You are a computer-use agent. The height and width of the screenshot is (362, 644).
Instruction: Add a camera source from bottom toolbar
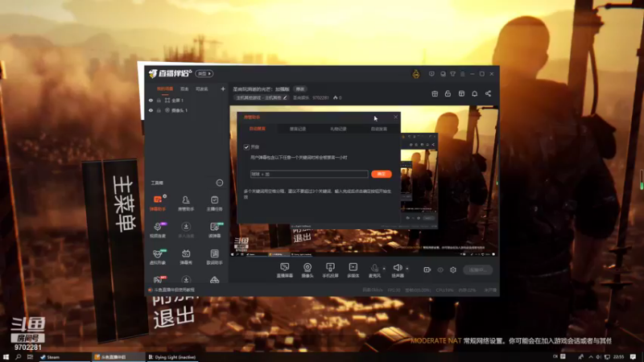click(308, 270)
